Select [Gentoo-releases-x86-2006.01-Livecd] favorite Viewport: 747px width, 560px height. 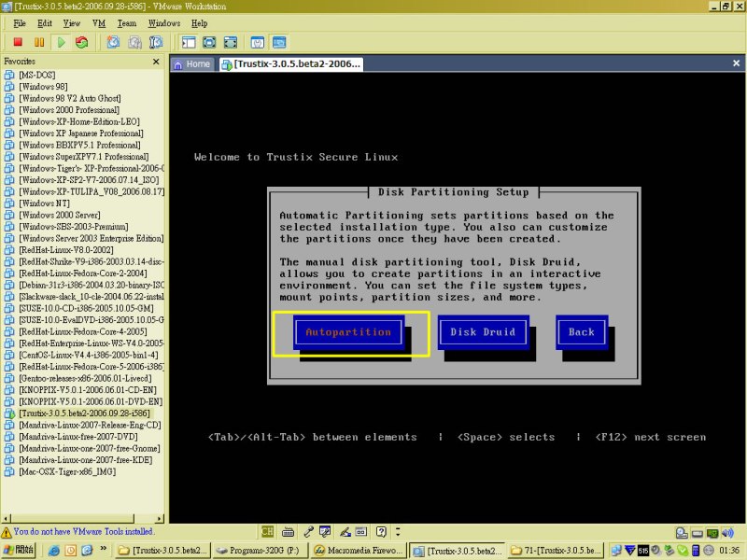point(85,379)
